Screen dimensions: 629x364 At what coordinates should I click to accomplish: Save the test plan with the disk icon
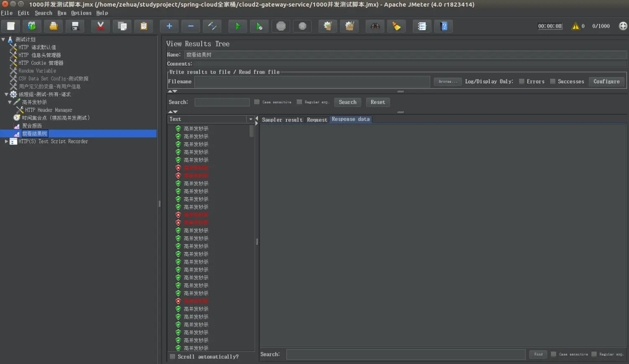[75, 26]
